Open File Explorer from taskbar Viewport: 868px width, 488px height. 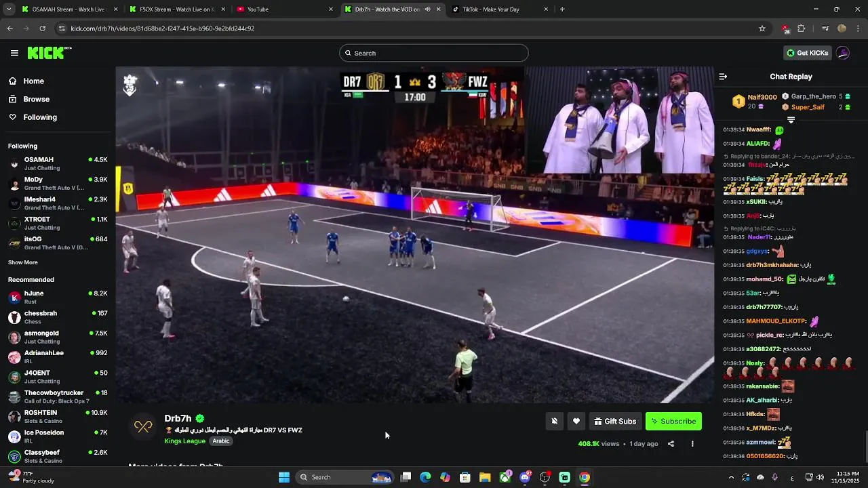(x=485, y=477)
